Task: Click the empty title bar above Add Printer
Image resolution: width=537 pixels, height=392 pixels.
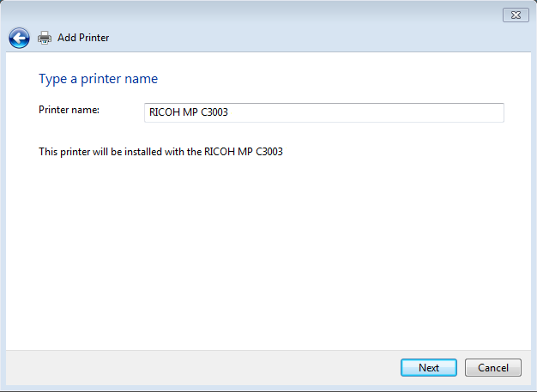Action: pos(257,14)
